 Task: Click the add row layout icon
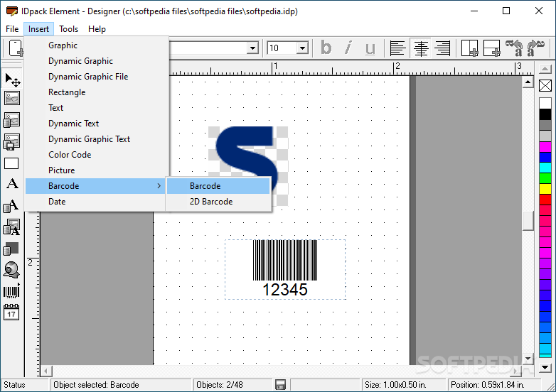coord(492,48)
